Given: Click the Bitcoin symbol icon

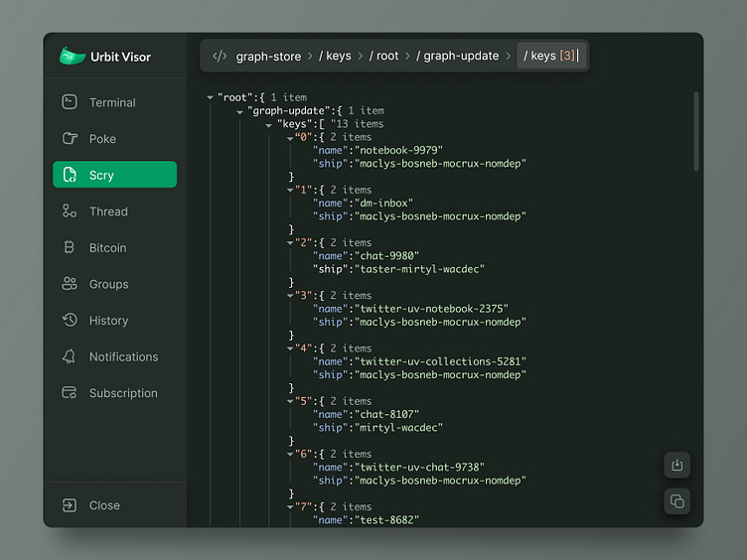Looking at the screenshot, I should (70, 248).
